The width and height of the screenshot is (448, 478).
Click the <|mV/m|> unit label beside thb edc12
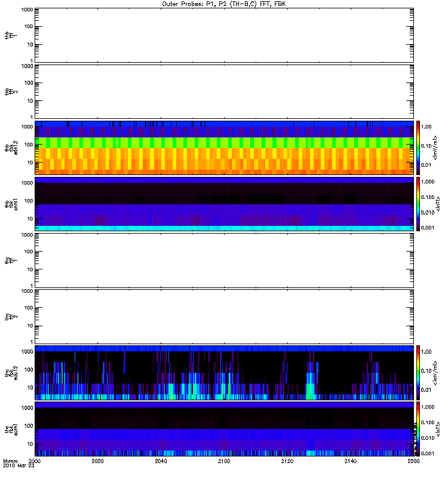[435, 148]
